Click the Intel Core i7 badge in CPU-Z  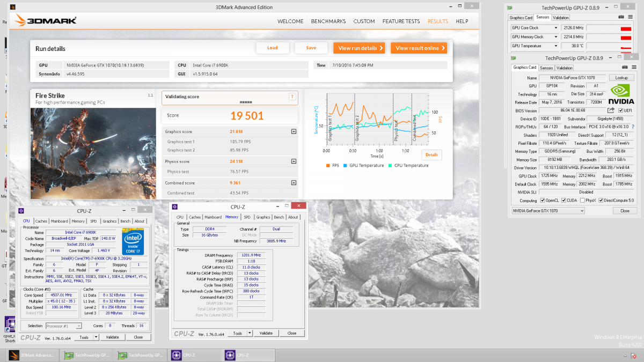click(x=133, y=242)
